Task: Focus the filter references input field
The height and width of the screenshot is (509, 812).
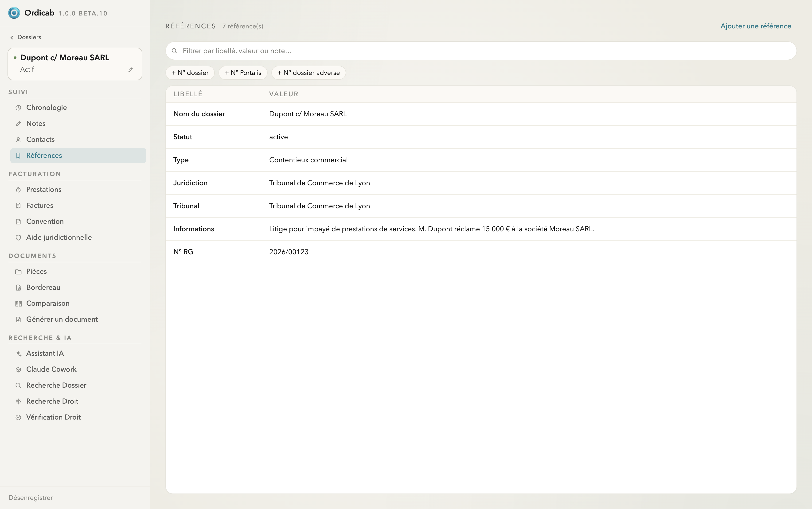Action: [481, 51]
